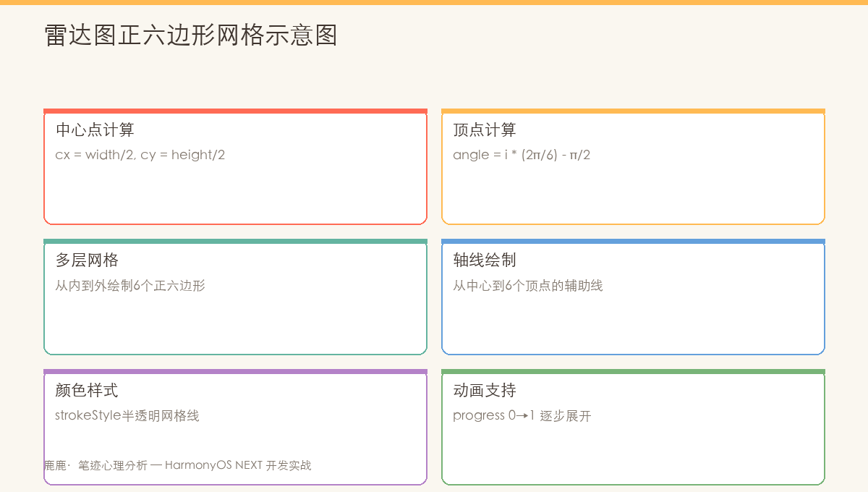Viewport: 868px width, 492px height.
Task: Select the 动画支持 card heading
Action: coord(485,391)
